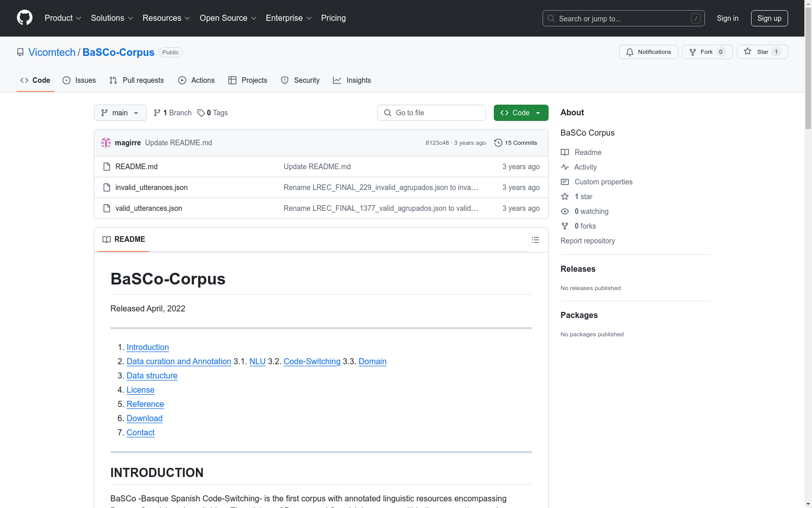812x508 pixels.
Task: Click the fork icon in Fork button
Action: [693, 52]
